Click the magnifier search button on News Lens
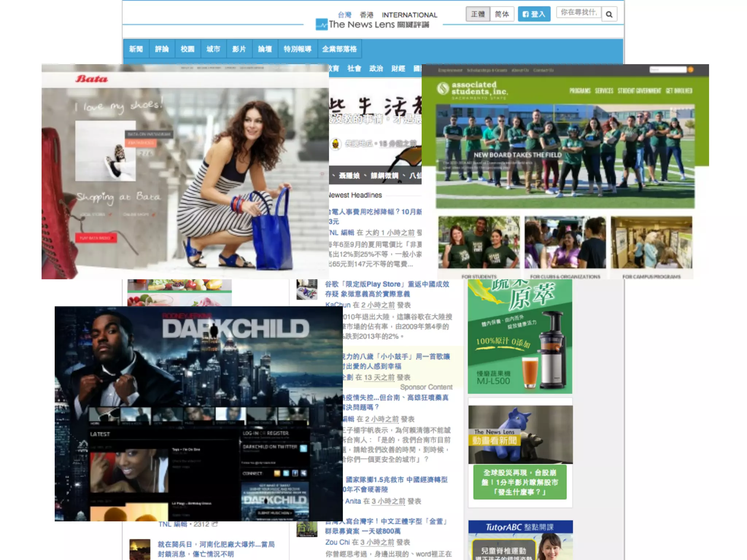 pos(609,14)
